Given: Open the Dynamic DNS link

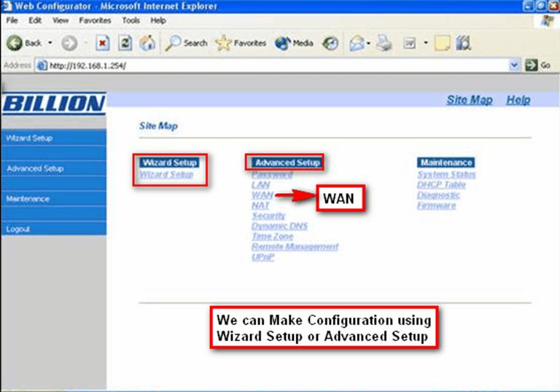Looking at the screenshot, I should pyautogui.click(x=279, y=226).
